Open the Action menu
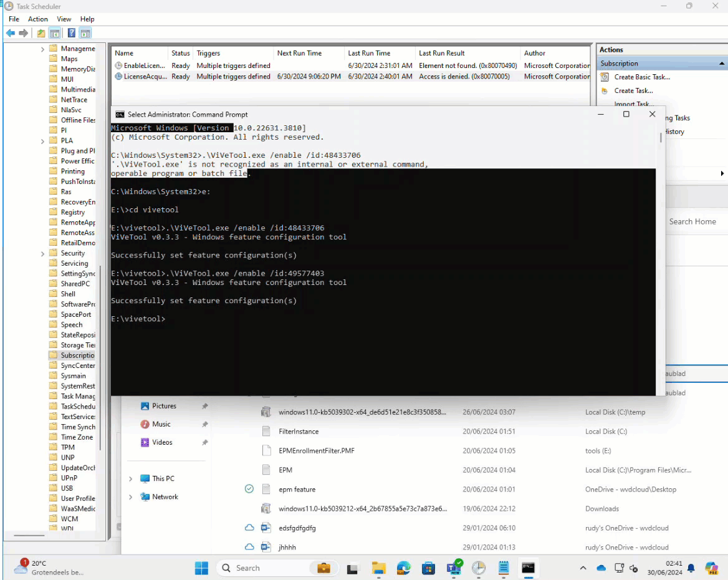This screenshot has height=580, width=728. pos(37,19)
